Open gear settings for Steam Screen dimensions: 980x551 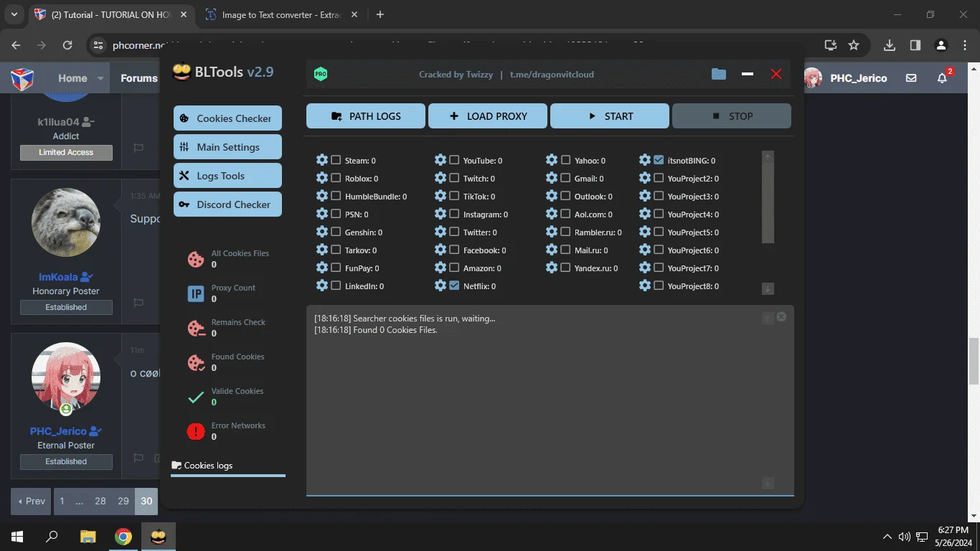(321, 160)
